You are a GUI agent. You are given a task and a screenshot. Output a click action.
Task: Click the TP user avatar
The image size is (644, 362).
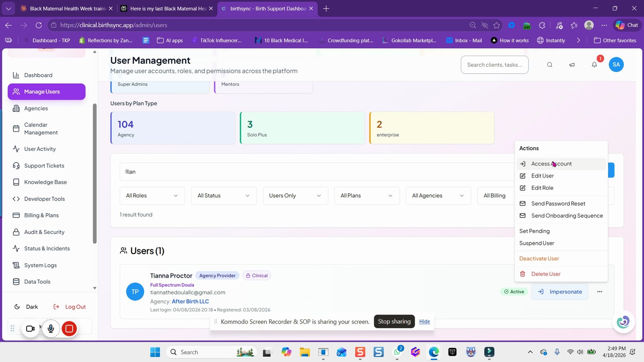(135, 292)
